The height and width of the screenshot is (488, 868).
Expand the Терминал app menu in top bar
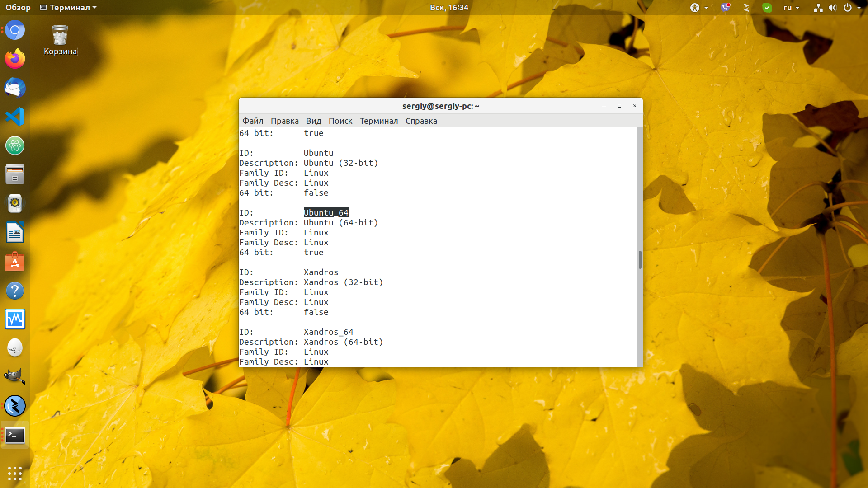point(68,7)
